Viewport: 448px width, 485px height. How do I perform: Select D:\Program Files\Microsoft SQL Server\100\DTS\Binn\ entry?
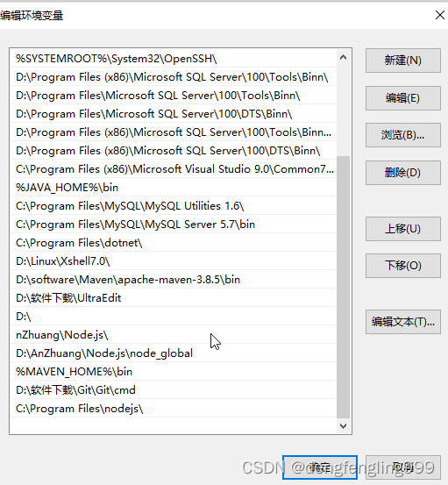(x=173, y=114)
